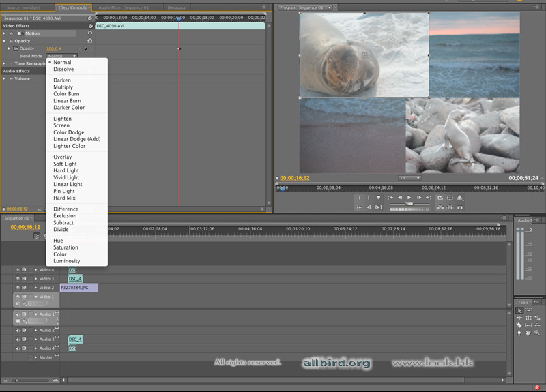This screenshot has height=392, width=546.
Task: Click the shuttle slider in Program monitor
Action: (x=409, y=203)
